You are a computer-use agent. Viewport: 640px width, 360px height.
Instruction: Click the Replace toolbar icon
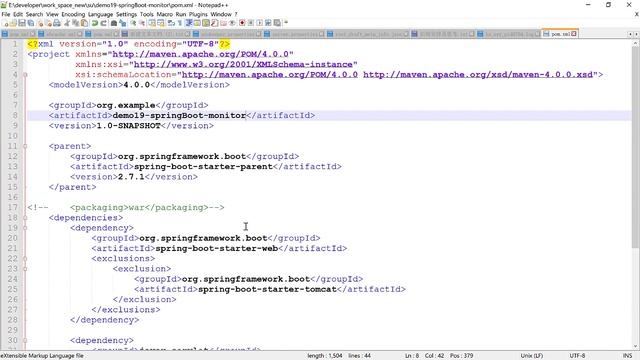point(122,23)
